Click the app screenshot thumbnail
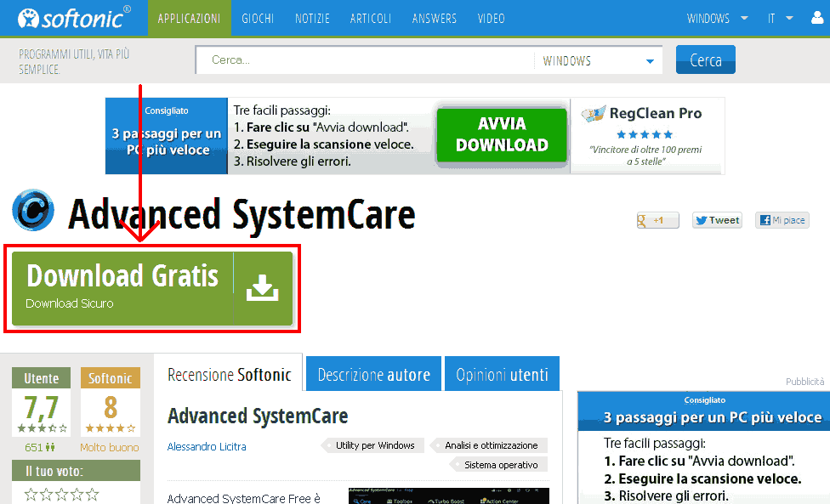 [449, 496]
